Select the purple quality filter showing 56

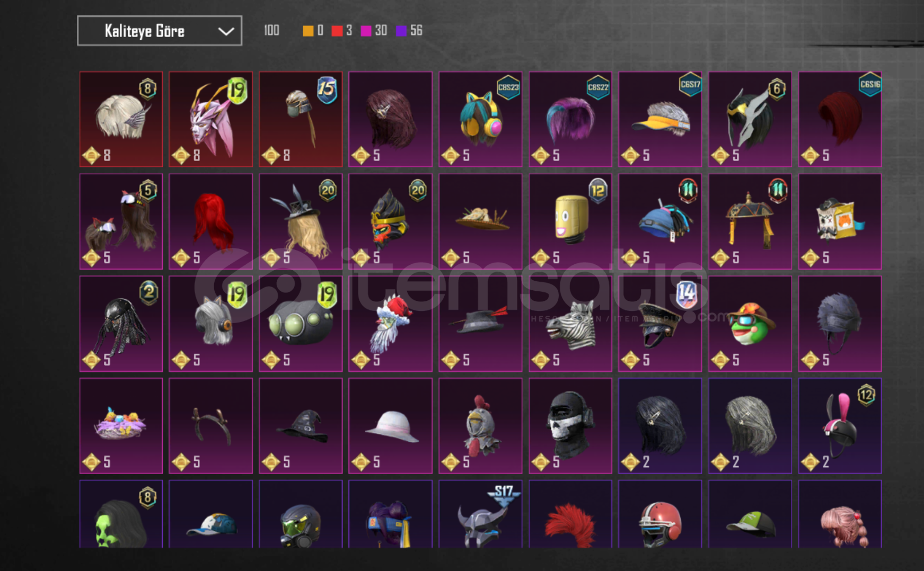[409, 31]
